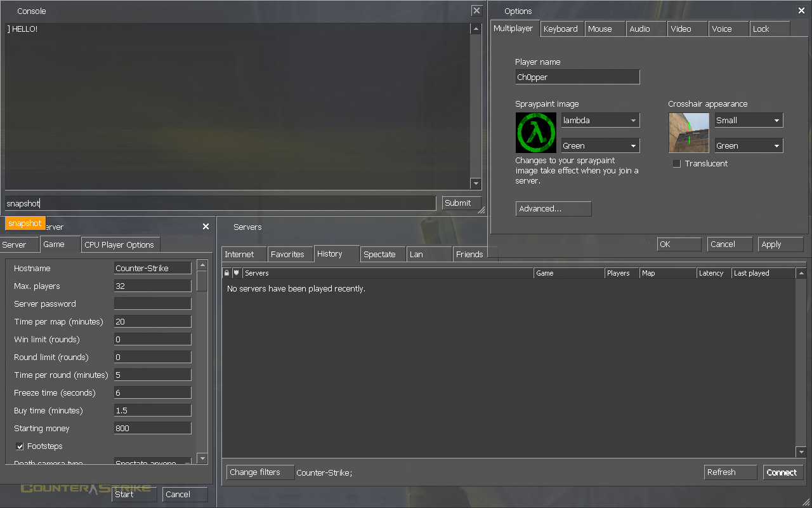This screenshot has width=812, height=508.
Task: Click the Change filters button
Action: coord(259,472)
